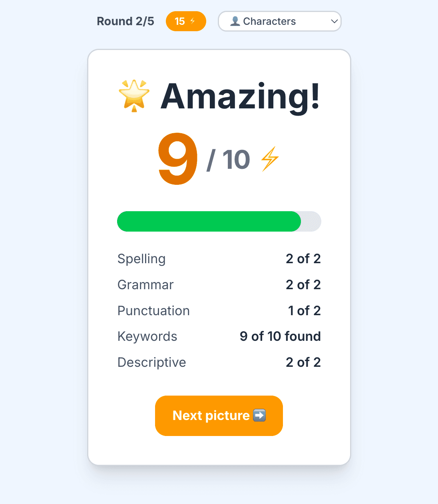
Task: Open the Characters dropdown
Action: coord(279,21)
